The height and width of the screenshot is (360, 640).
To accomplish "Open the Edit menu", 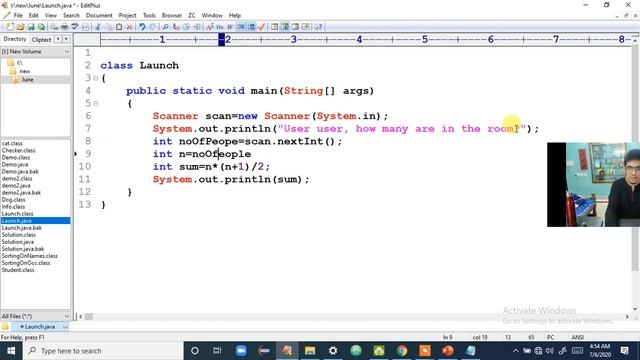I will [x=33, y=15].
